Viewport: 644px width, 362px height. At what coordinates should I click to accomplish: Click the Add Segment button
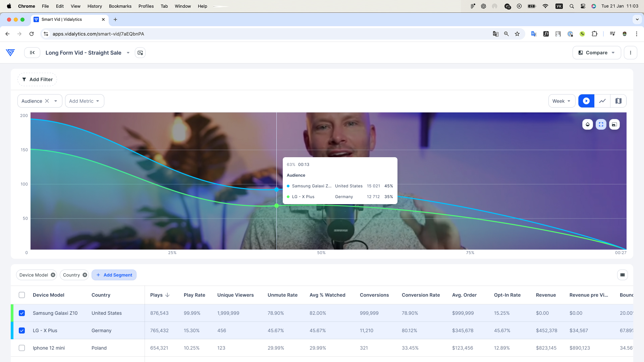(114, 275)
